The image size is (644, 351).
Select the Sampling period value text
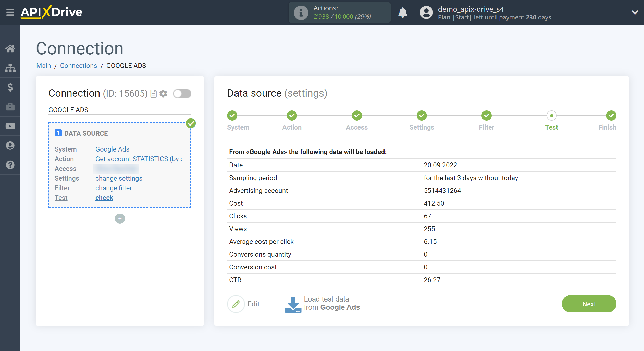pyautogui.click(x=471, y=178)
